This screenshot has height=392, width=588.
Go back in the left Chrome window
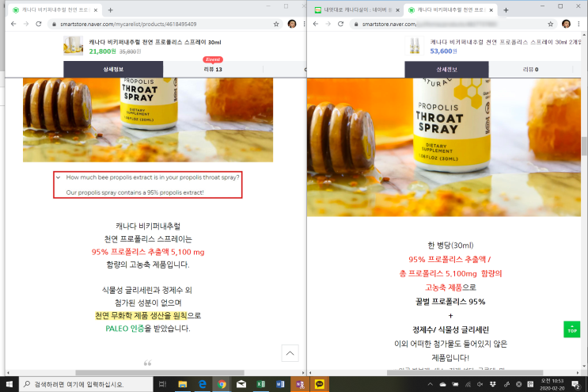pos(13,24)
